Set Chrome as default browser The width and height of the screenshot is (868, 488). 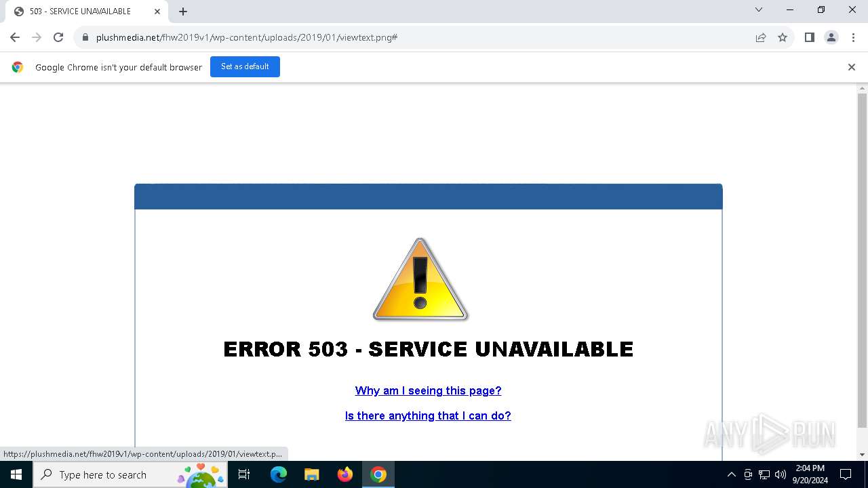coord(245,66)
